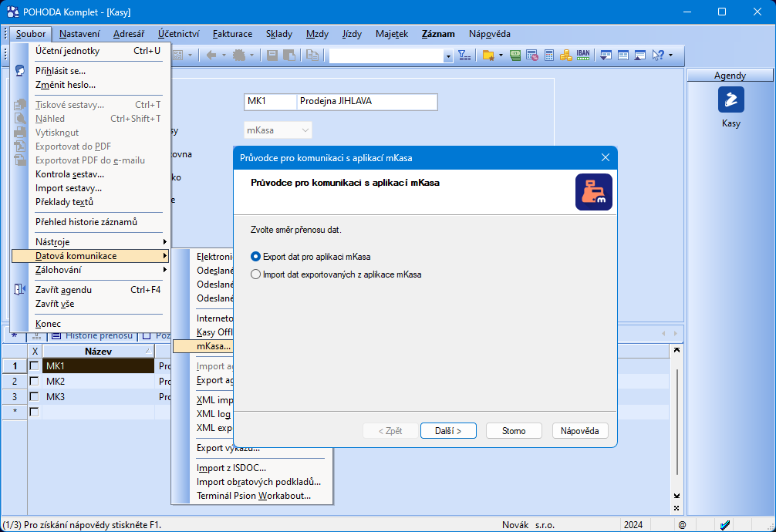This screenshot has height=532, width=776.
Task: Click the 2024 year in status bar
Action: tap(633, 525)
